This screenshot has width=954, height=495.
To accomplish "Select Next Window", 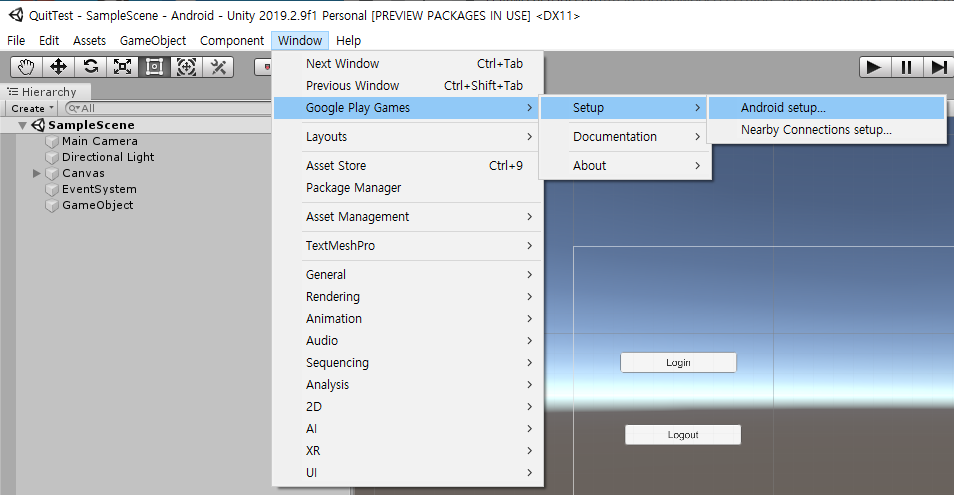I will pyautogui.click(x=408, y=64).
